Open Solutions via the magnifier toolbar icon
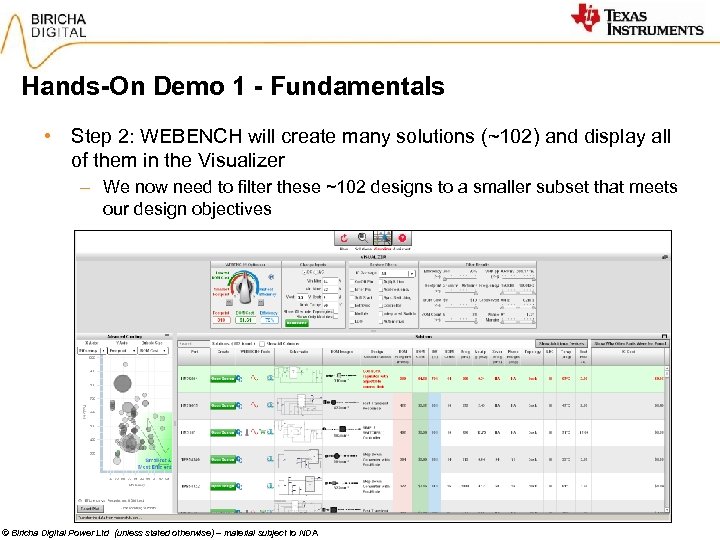This screenshot has height=540, width=720. click(x=363, y=238)
